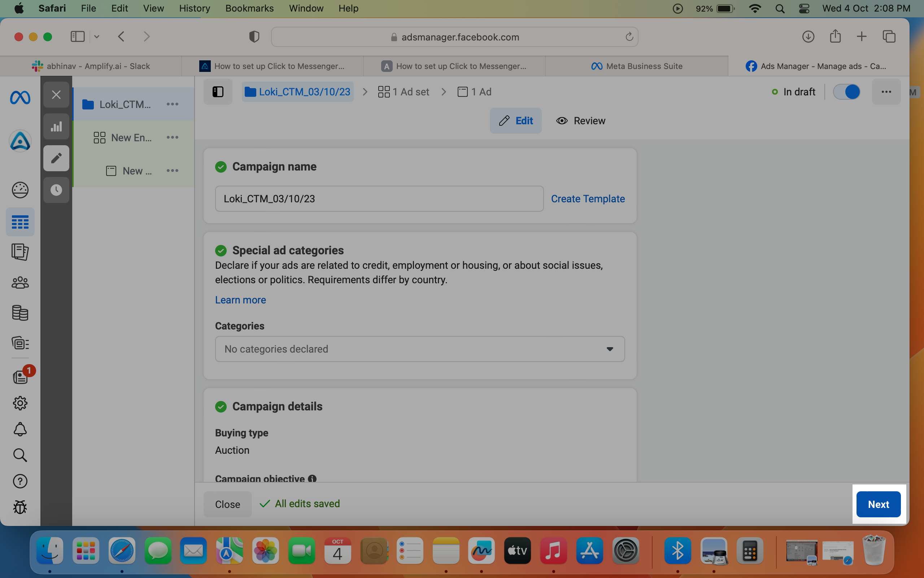Image resolution: width=924 pixels, height=578 pixels.
Task: Toggle Safari sidebar button
Action: coord(78,37)
